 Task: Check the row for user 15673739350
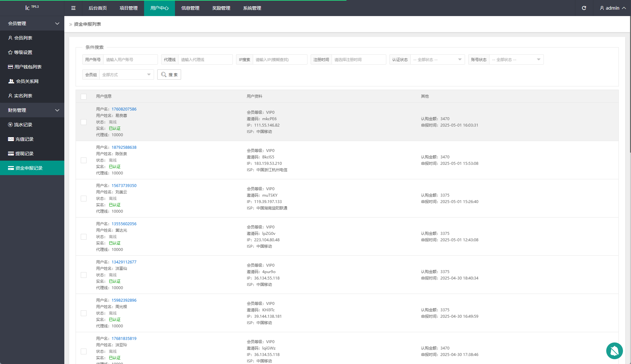[84, 199]
